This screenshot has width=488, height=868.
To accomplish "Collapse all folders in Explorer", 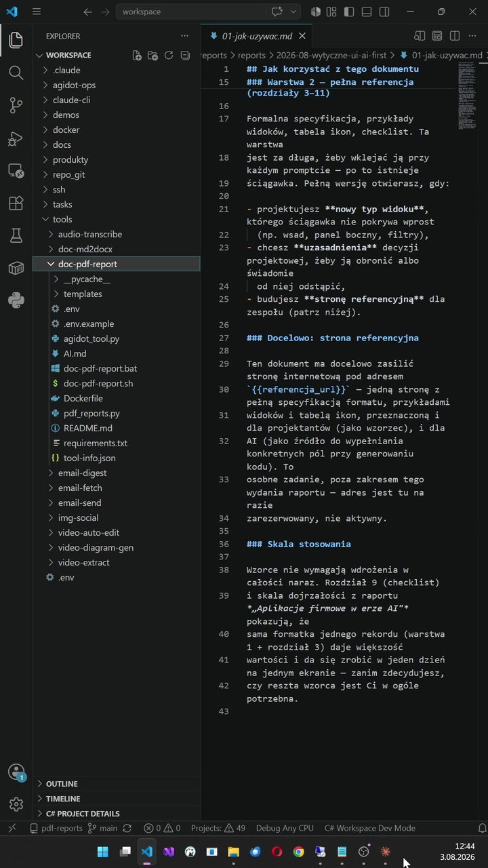I will coord(185,56).
